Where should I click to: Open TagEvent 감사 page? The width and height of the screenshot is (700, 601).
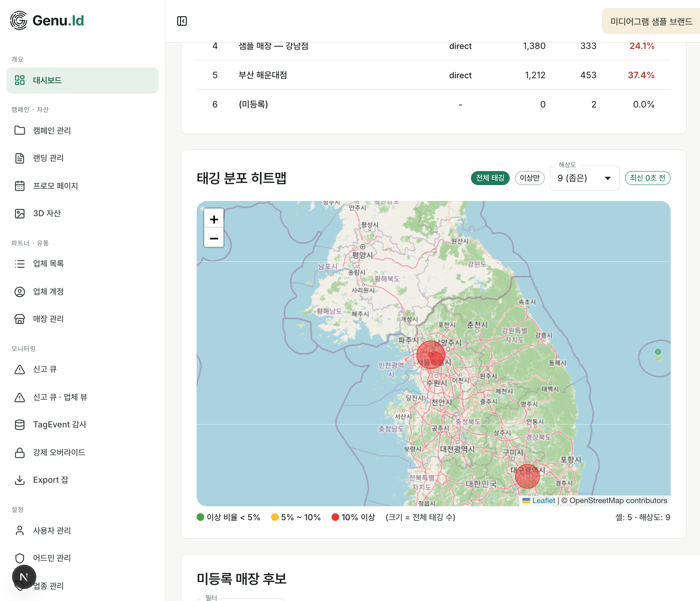82,425
